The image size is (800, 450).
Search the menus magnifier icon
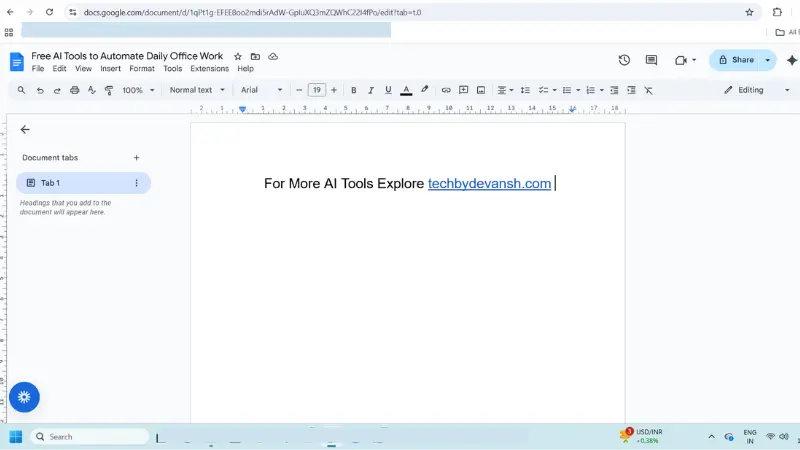click(x=21, y=90)
